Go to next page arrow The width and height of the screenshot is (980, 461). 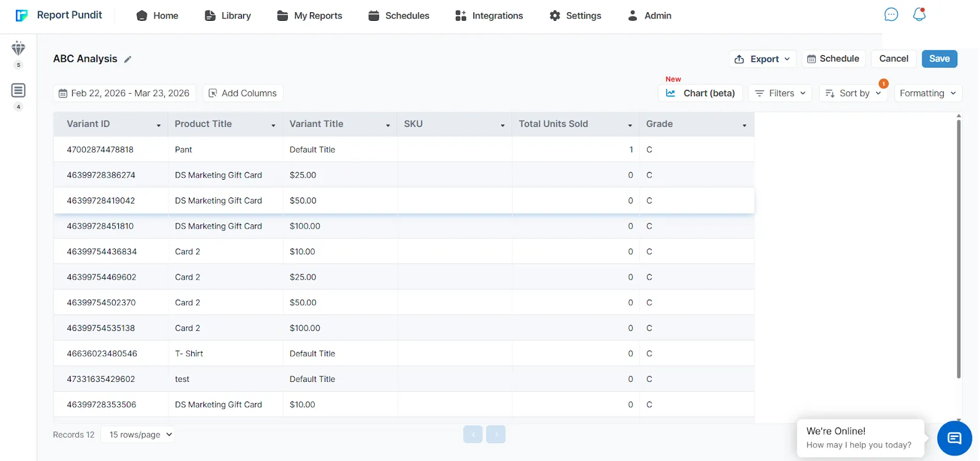click(496, 434)
